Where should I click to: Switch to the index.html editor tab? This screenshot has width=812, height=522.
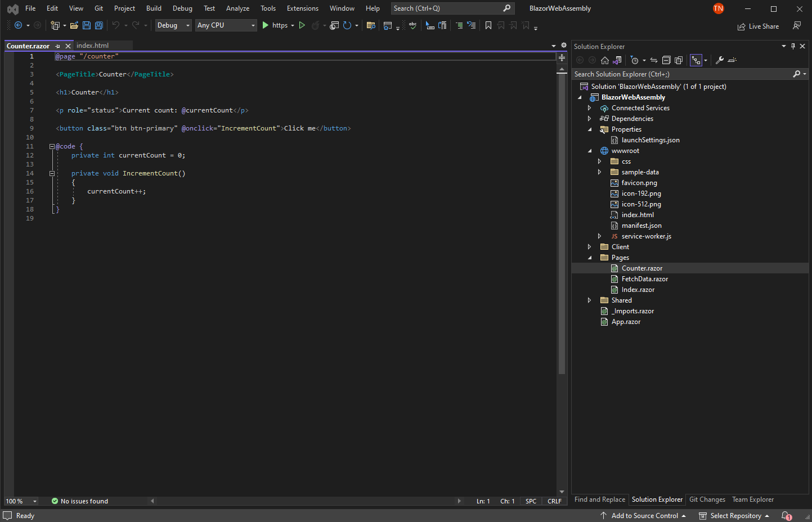point(93,46)
